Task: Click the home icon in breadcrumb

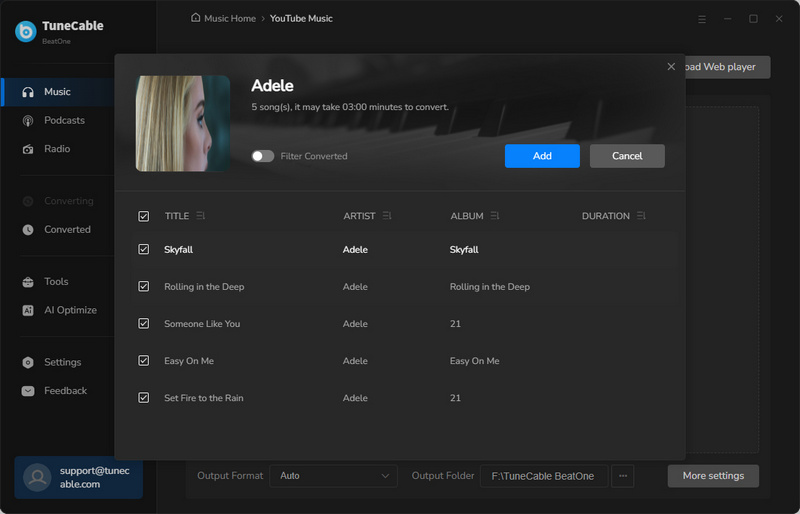Action: pyautogui.click(x=195, y=18)
